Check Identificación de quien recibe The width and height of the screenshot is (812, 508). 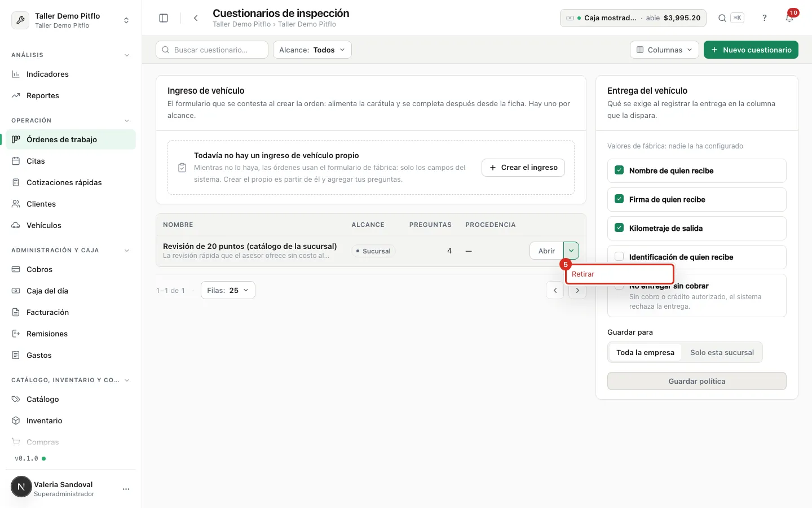click(619, 257)
